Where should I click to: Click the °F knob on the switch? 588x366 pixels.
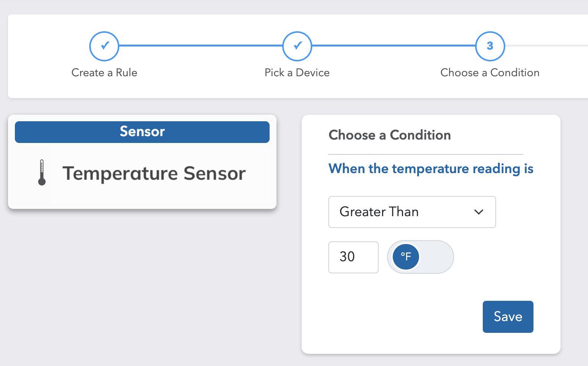(406, 257)
